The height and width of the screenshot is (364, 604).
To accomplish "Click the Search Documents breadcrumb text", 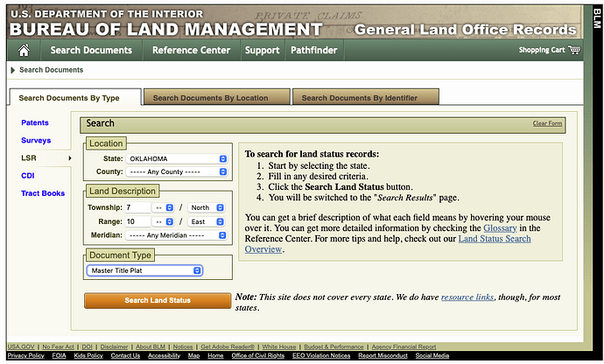I will coord(52,70).
